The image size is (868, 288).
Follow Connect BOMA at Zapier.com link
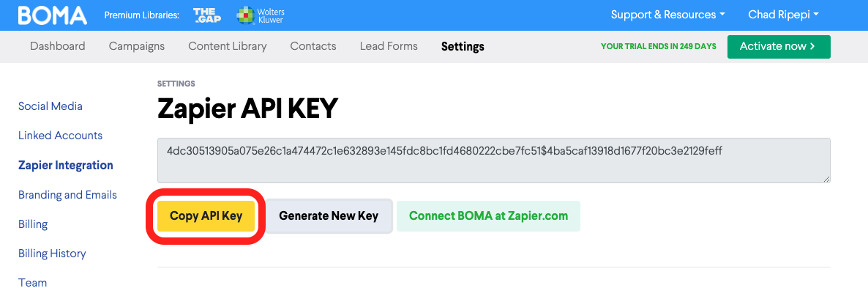pyautogui.click(x=488, y=216)
